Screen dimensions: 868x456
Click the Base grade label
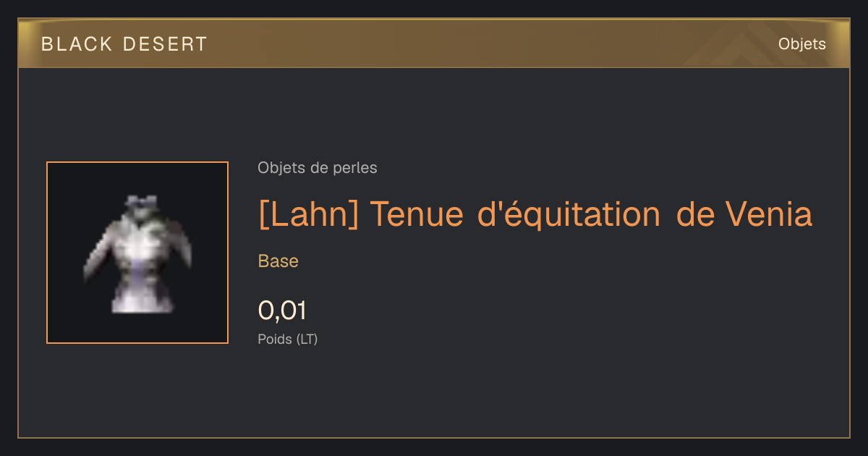coord(278,261)
